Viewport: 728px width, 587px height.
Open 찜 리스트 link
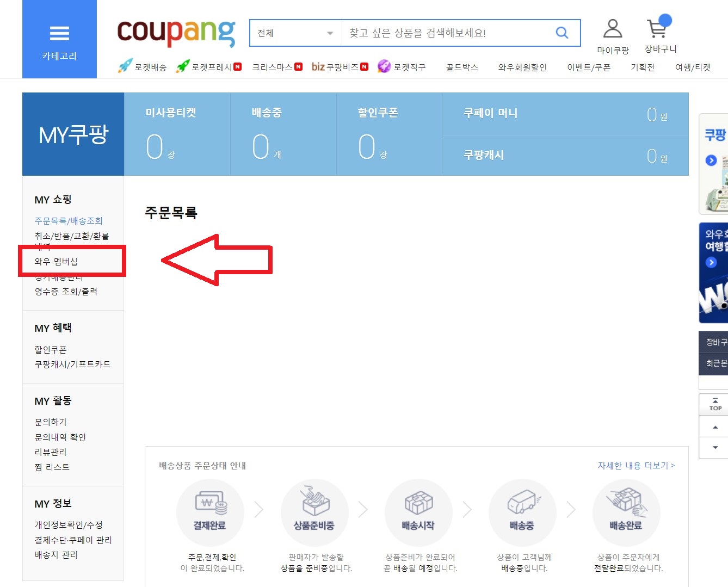[x=52, y=467]
